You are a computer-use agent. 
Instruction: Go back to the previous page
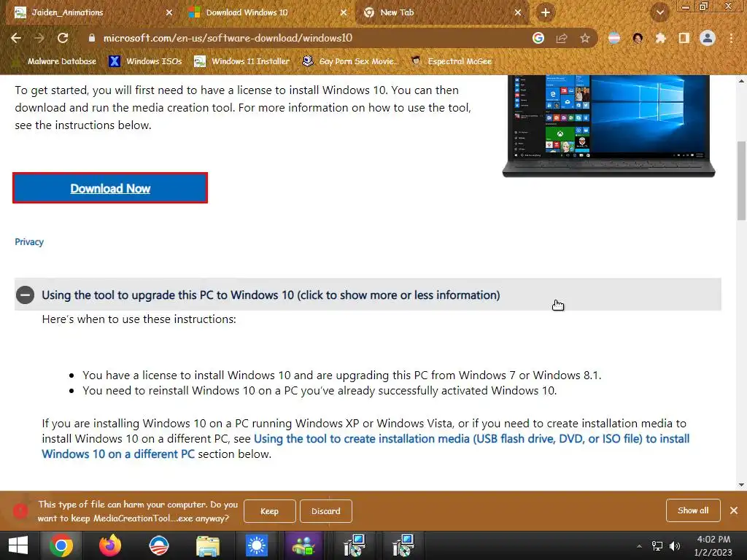(x=16, y=38)
